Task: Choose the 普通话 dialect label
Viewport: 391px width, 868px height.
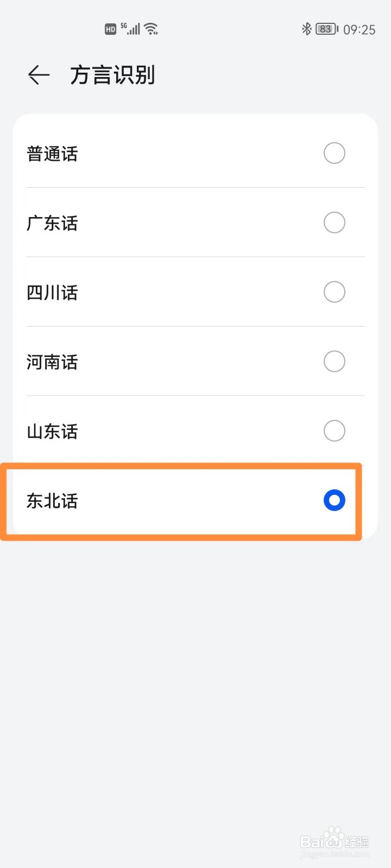Action: 52,154
